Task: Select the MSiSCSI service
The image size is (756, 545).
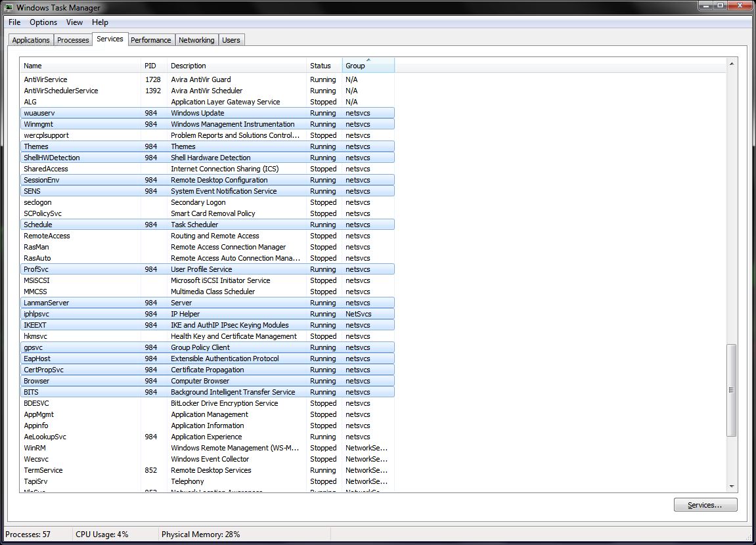Action: (x=208, y=280)
